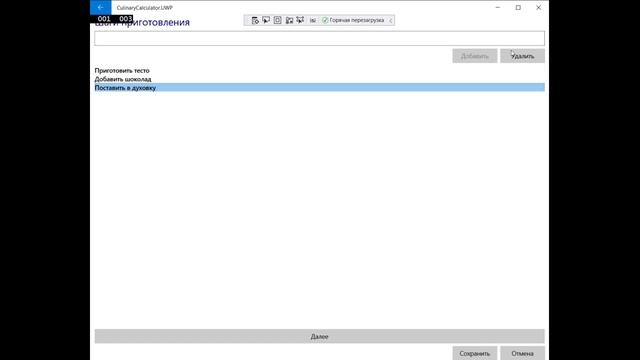Image resolution: width=640 pixels, height=360 pixels.
Task: Open Live Visual Tree from debug toolbar
Action: coord(255,20)
